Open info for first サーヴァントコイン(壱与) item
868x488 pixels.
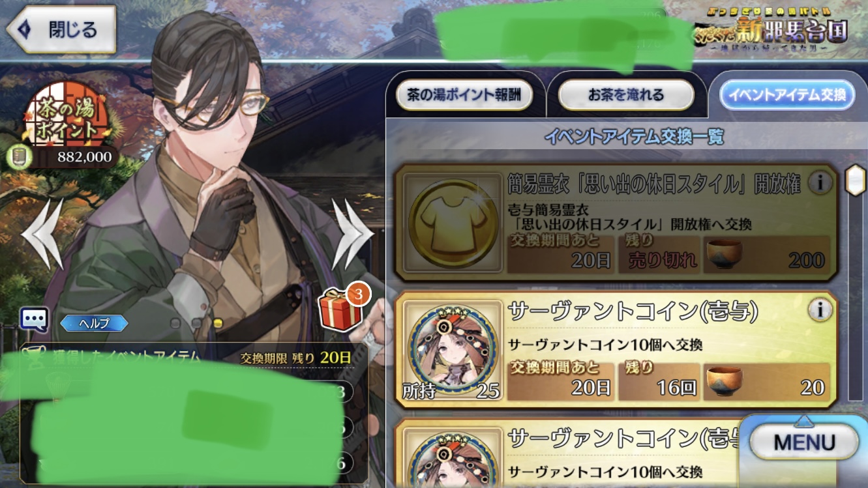pos(819,310)
